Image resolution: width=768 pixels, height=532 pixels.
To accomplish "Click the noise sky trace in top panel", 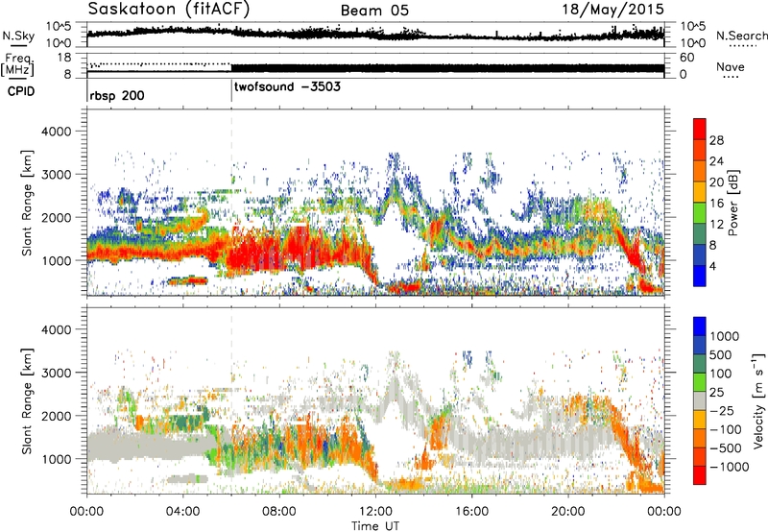I will coord(375,35).
